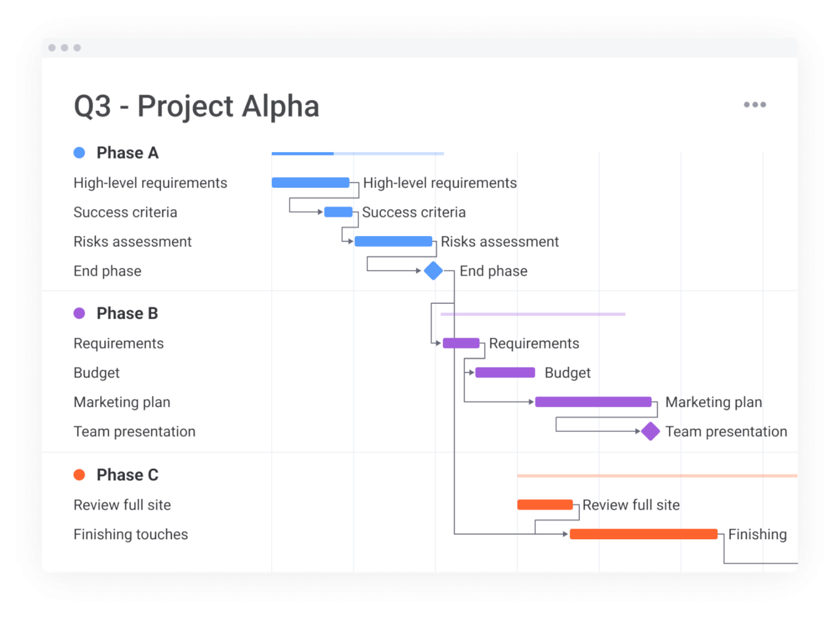Click the purple Team presentation milestone diamond
840x618 pixels.
coord(650,431)
